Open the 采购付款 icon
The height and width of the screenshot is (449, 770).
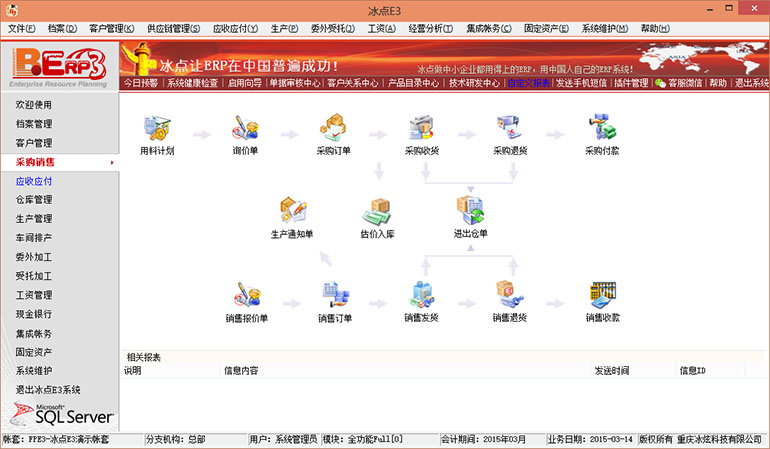(x=602, y=127)
